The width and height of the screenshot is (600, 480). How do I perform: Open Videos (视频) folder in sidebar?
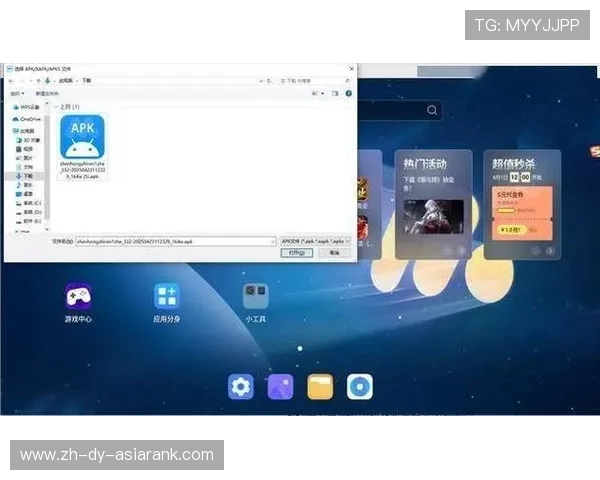pyautogui.click(x=24, y=149)
